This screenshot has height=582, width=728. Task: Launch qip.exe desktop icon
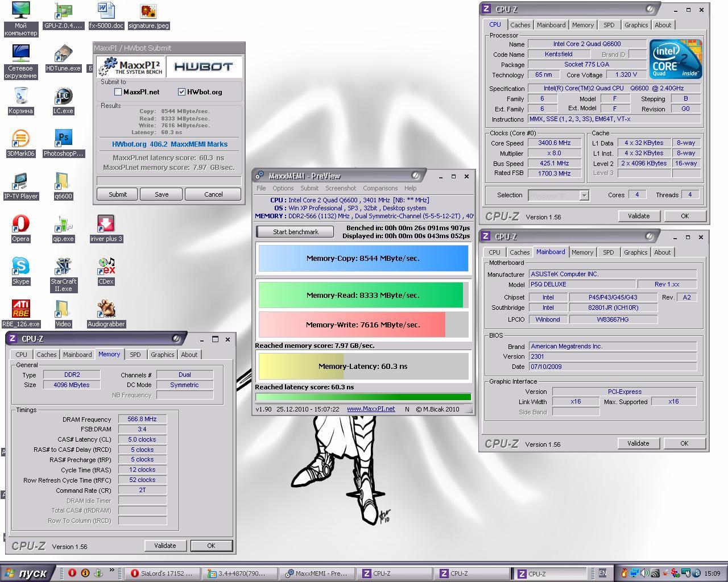point(63,228)
